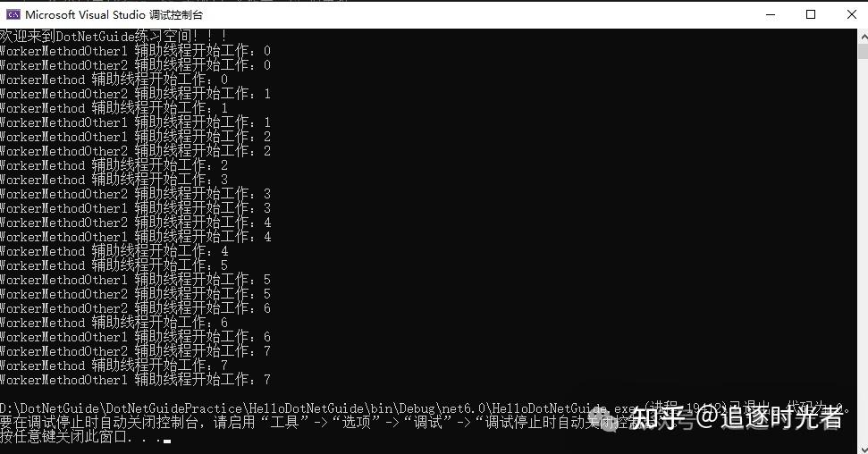Click the last WorkerMethodOther1 line ending in 7
Screen dimensions: 868x454
[135, 380]
